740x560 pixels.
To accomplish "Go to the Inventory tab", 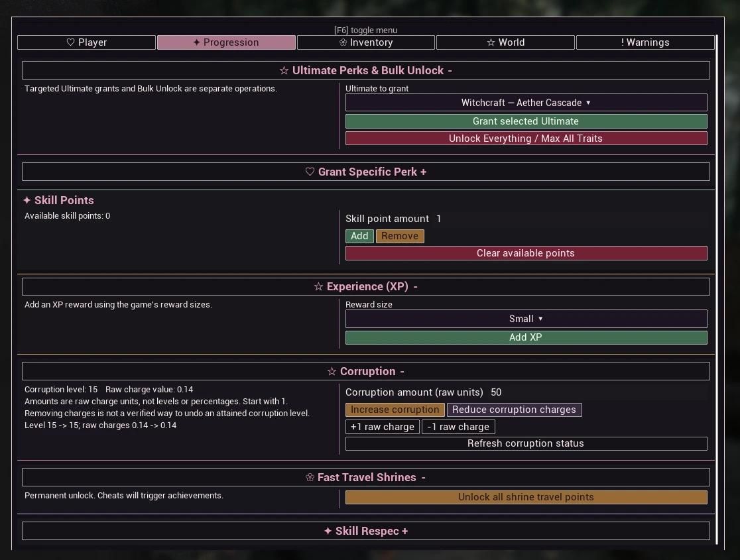I will (x=366, y=42).
